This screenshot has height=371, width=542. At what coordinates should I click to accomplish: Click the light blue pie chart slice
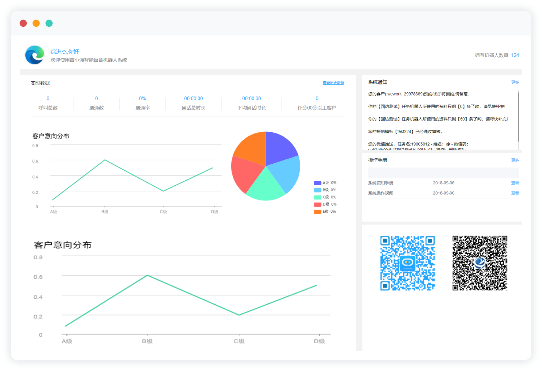285,173
